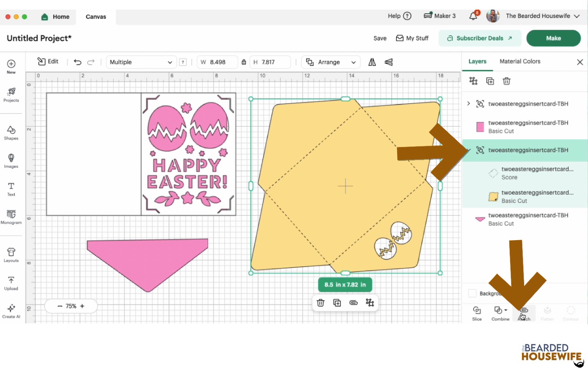Viewport: 588px width, 374px height.
Task: Open the Arrange dropdown
Action: (330, 62)
